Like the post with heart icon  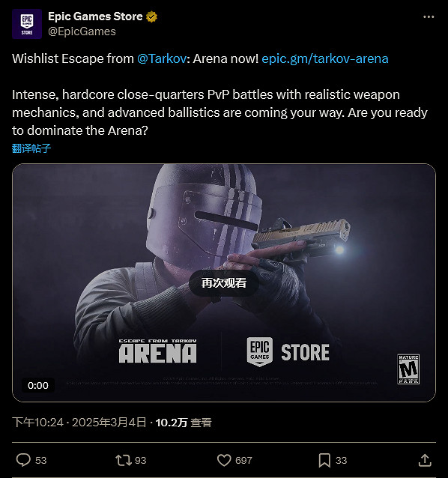pyautogui.click(x=224, y=460)
